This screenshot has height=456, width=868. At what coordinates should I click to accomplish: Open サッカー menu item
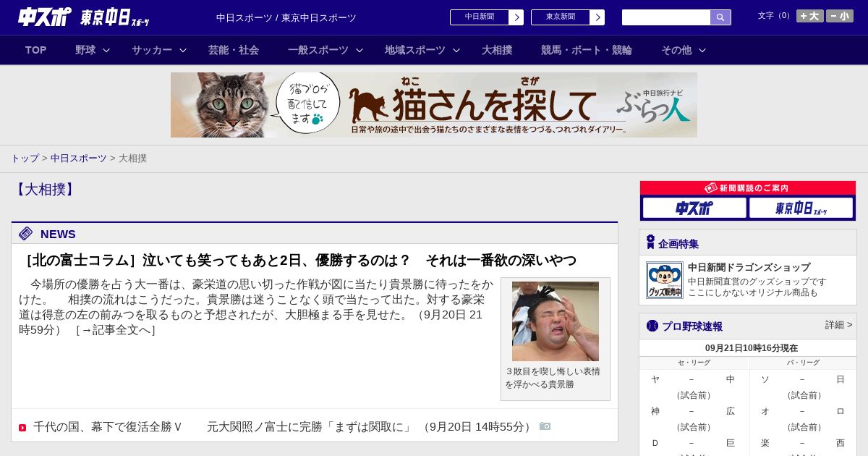[152, 50]
